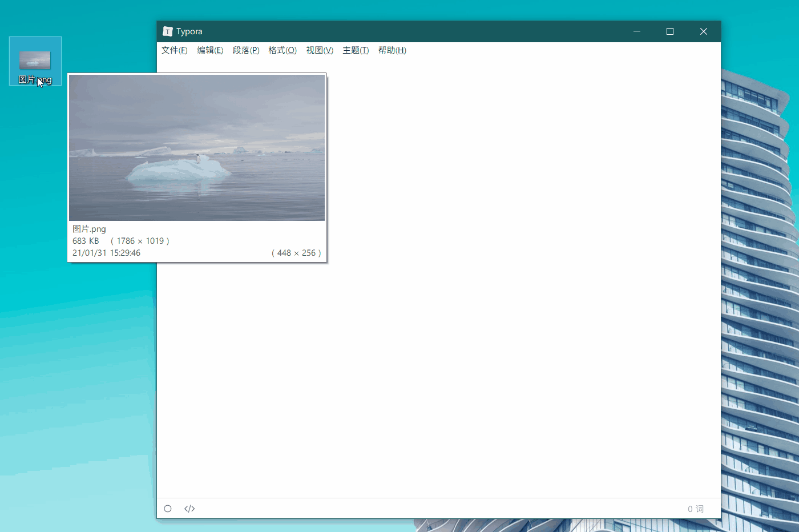Screen dimensions: 799x532
Task: Open the 格式(O) menu
Action: [283, 50]
